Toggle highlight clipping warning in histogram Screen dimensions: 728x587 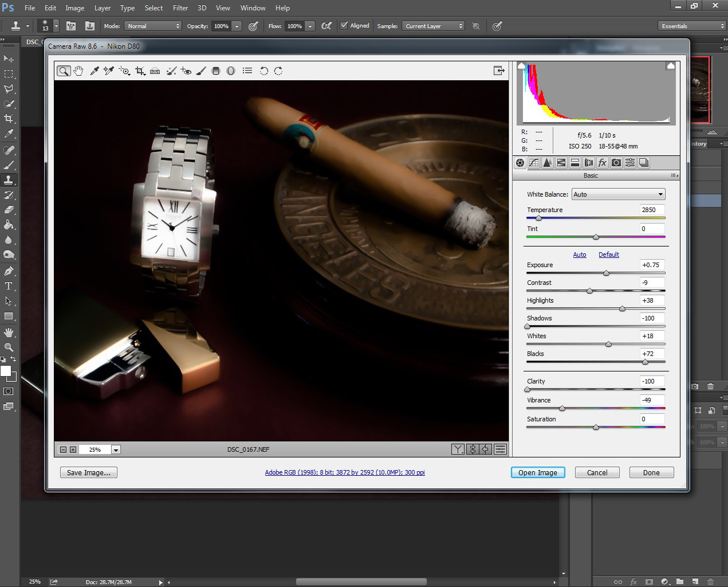click(x=671, y=66)
